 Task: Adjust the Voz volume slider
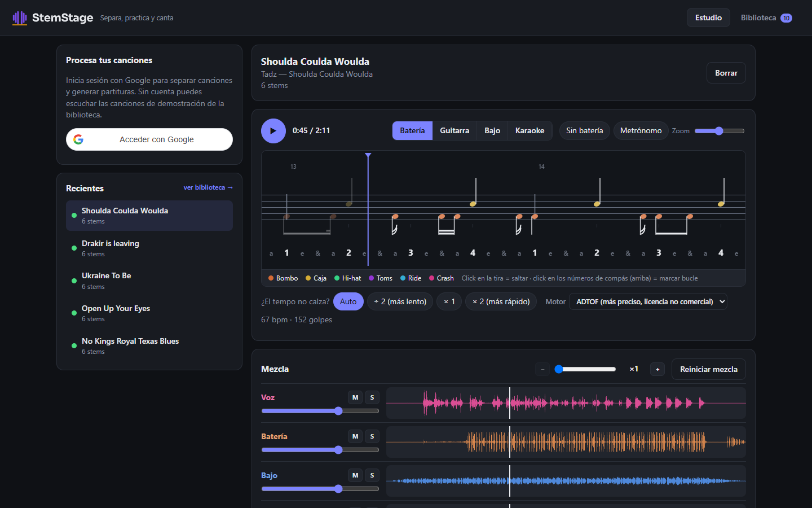[x=320, y=411]
